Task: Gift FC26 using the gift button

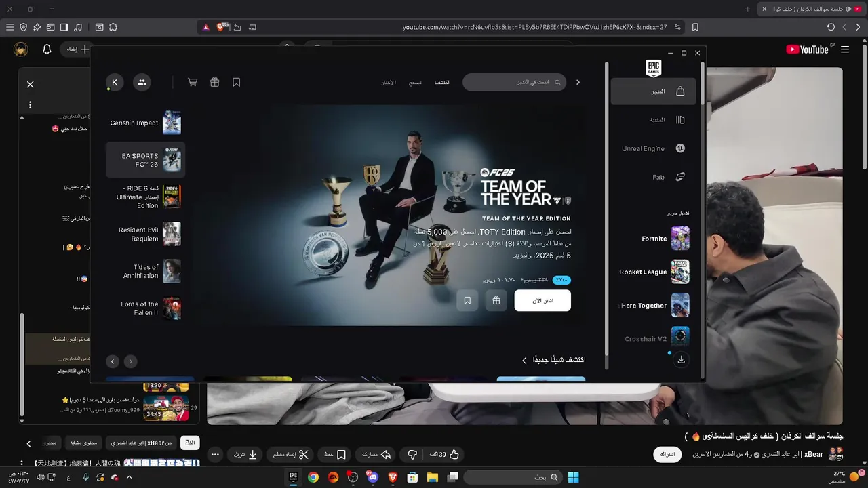Action: coord(496,300)
